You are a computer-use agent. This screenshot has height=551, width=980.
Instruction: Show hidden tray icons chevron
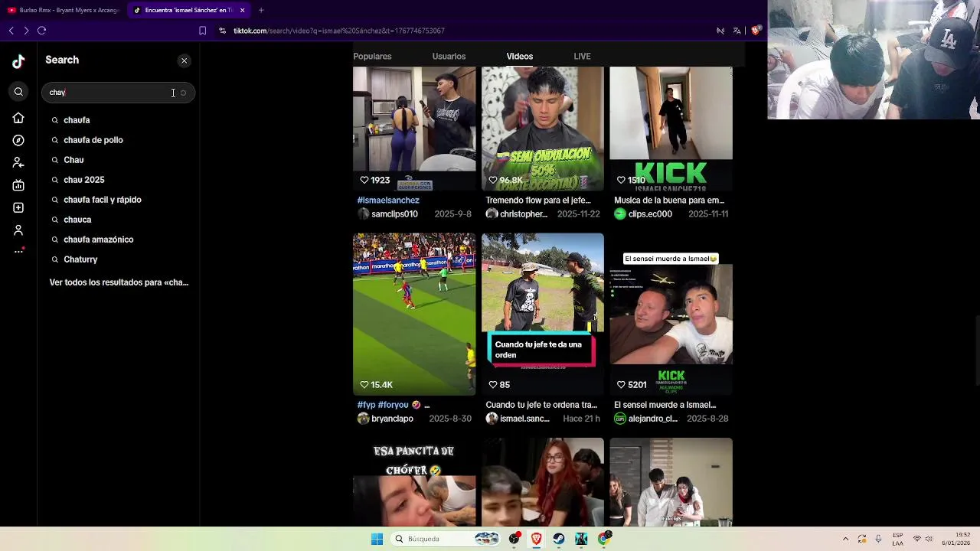845,540
